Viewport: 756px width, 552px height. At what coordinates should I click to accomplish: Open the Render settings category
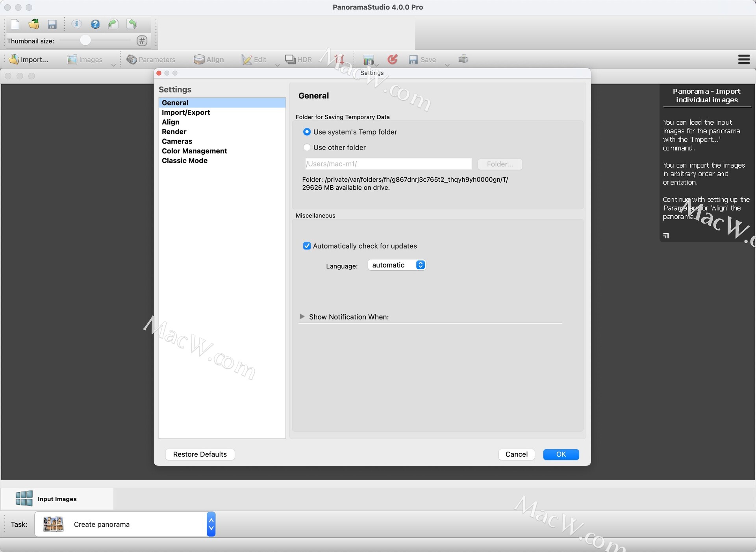[x=222, y=132]
